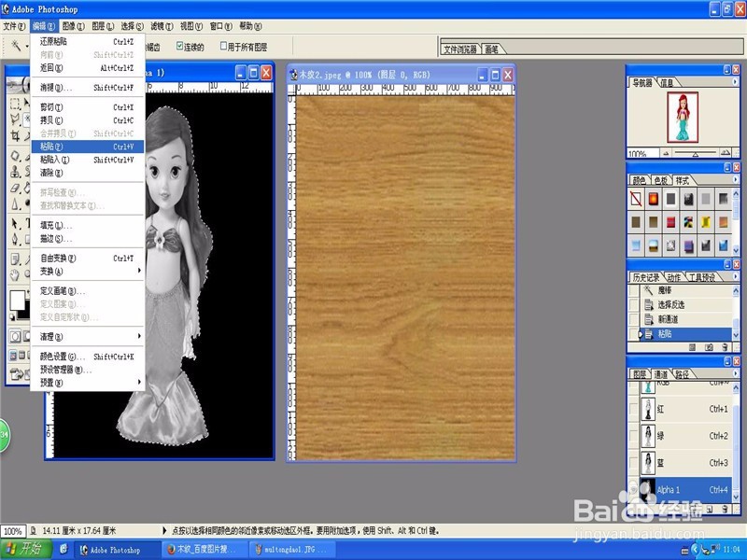
Task: Switch to the 路径 tab
Action: 683,374
